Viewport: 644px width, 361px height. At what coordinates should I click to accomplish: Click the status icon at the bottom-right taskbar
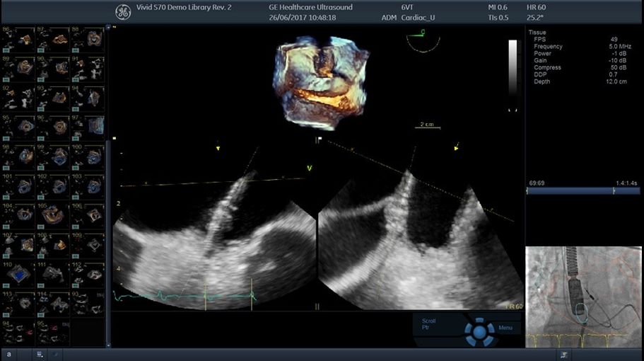click(x=563, y=353)
